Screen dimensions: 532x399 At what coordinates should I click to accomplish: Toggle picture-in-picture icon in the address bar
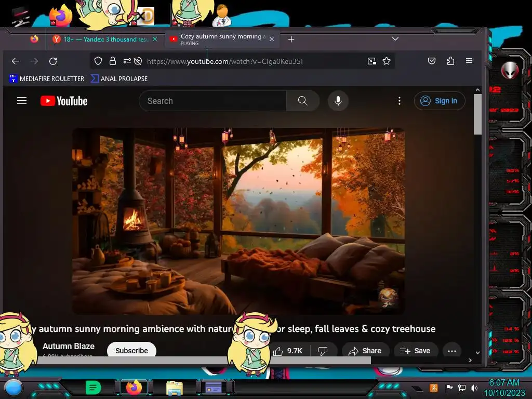[x=372, y=61]
